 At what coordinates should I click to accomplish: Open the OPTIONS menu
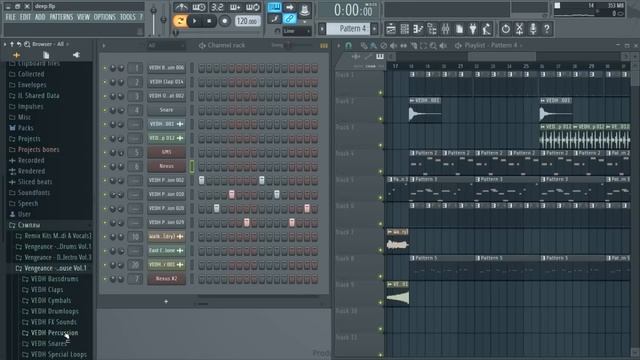click(104, 17)
